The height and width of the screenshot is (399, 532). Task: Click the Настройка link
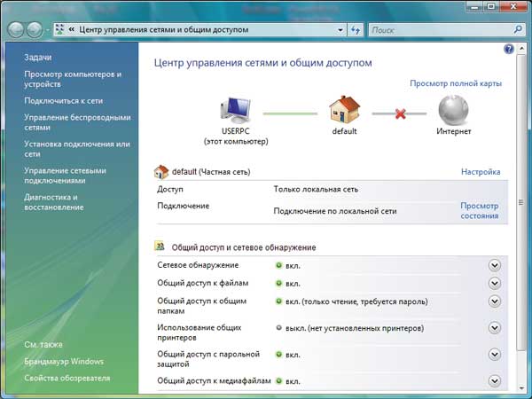pos(481,172)
